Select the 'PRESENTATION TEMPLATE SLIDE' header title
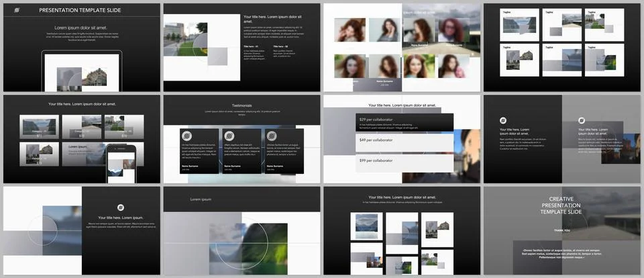The height and width of the screenshot is (278, 644). pos(80,10)
